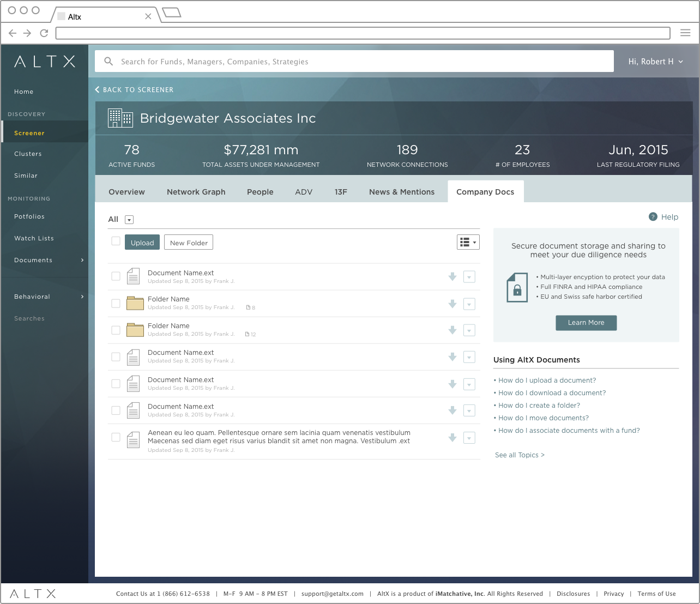Screen dimensions: 700x604
Task: Open the 13F tab
Action: tap(341, 192)
